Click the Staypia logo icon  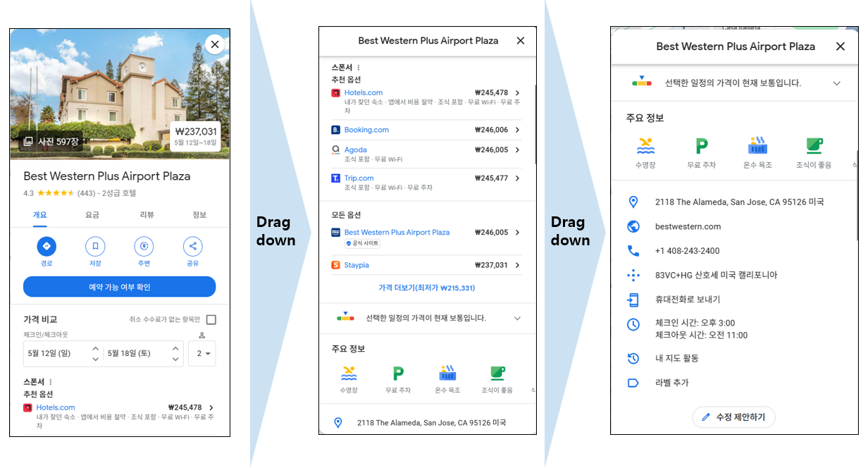point(335,265)
